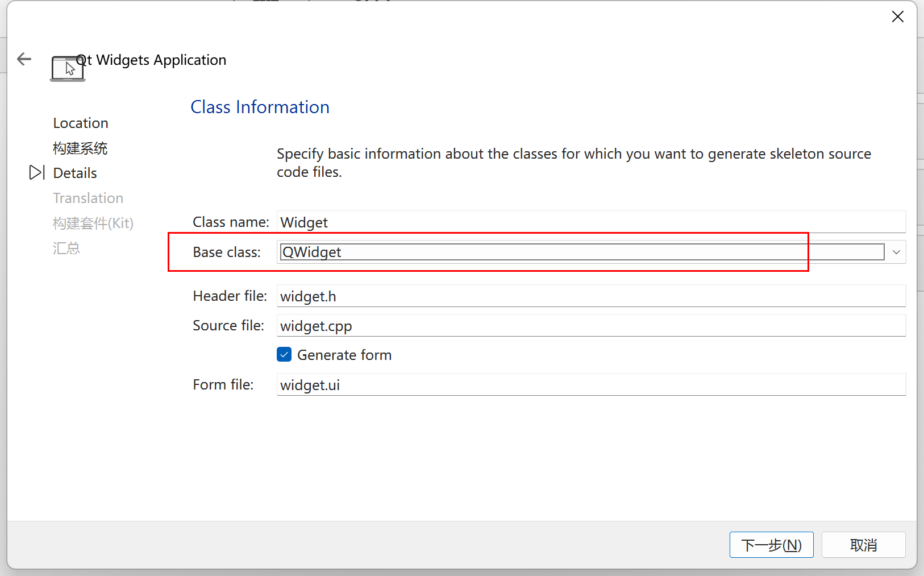The image size is (924, 576).
Task: Select the 构建系统 step in sidebar
Action: 80,148
